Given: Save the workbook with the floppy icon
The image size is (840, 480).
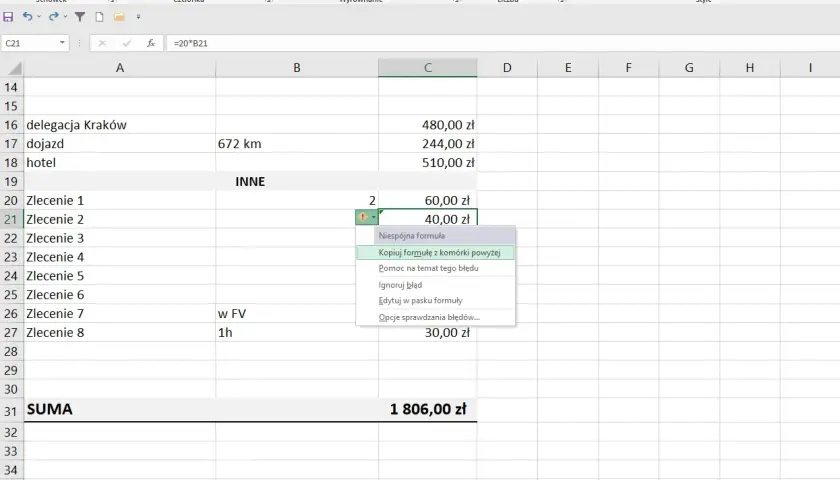Looking at the screenshot, I should (x=8, y=17).
